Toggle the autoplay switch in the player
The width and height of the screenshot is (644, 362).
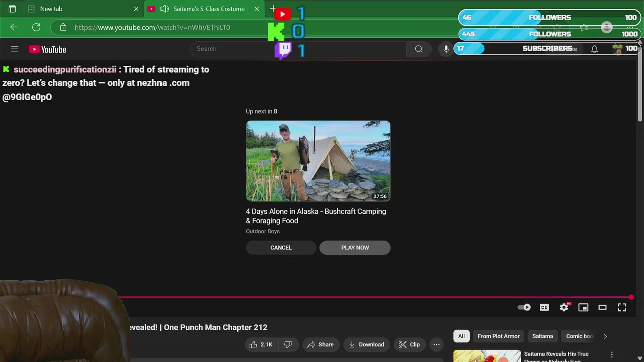click(x=524, y=307)
